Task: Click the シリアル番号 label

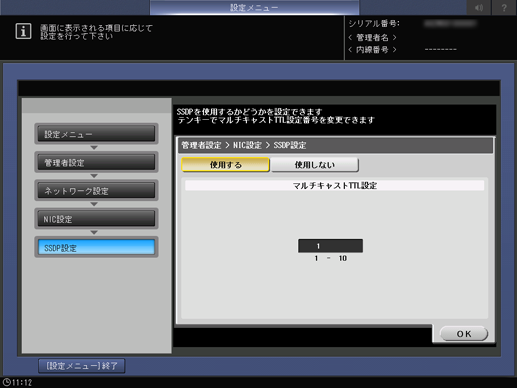Action: (374, 23)
